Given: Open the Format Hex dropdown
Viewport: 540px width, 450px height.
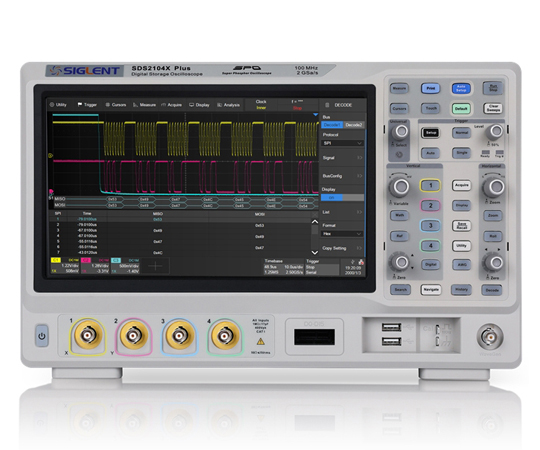Looking at the screenshot, I should 342,234.
